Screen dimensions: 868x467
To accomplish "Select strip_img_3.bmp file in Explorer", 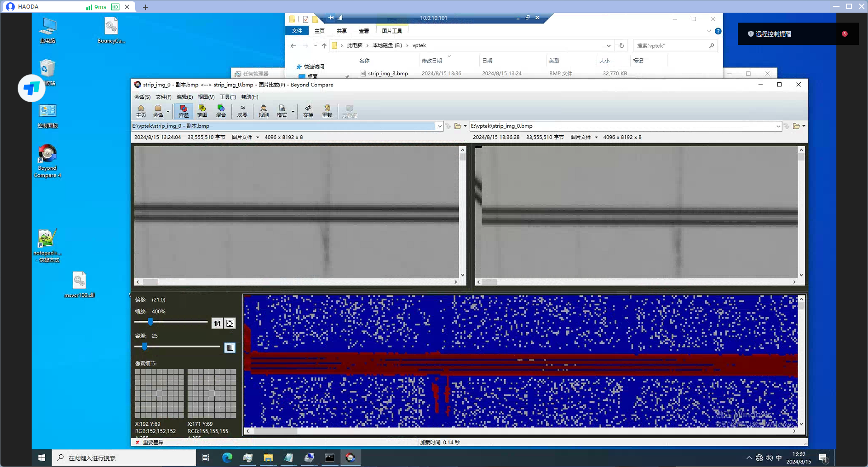I will pyautogui.click(x=388, y=73).
